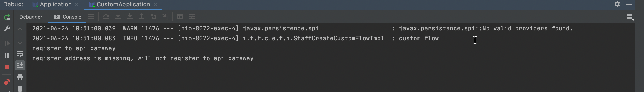
Task: Clear console with trash icon
Action: (20, 89)
